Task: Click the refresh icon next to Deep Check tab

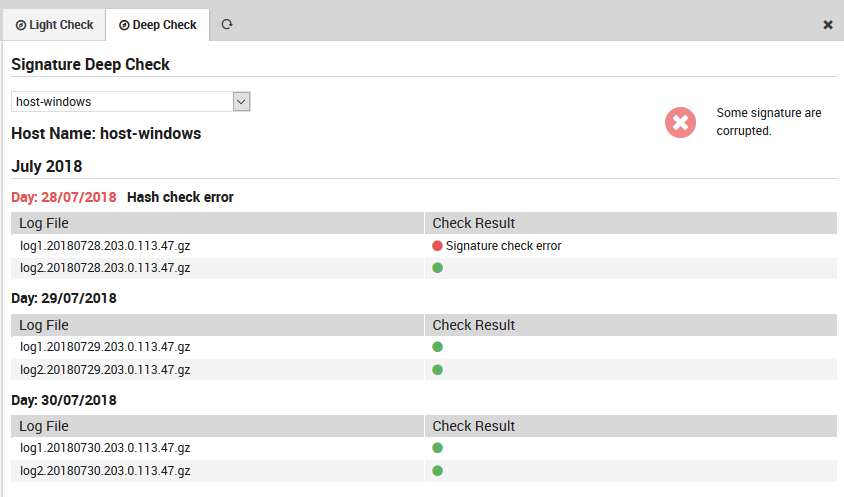Action: [x=227, y=24]
